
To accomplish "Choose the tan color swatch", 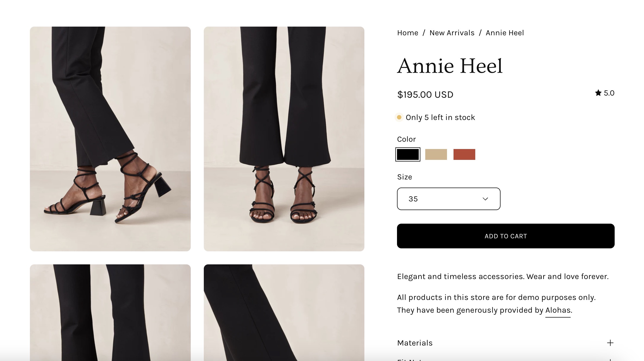I will point(436,154).
